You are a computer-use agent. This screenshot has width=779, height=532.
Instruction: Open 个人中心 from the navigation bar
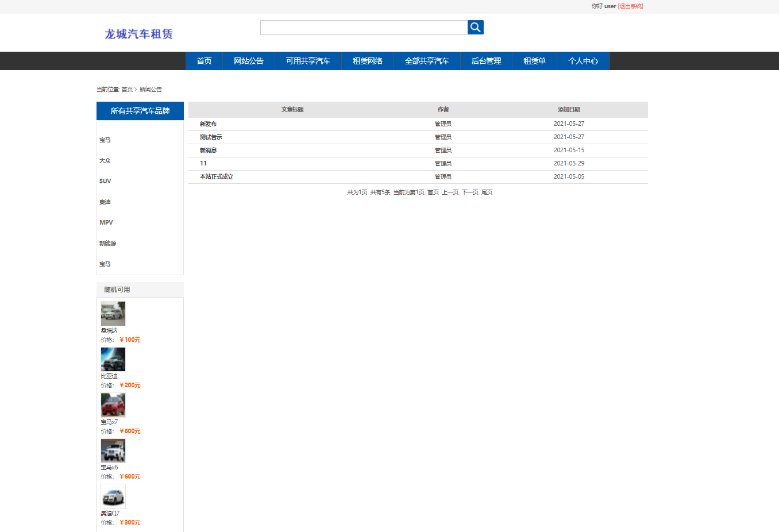pyautogui.click(x=583, y=61)
